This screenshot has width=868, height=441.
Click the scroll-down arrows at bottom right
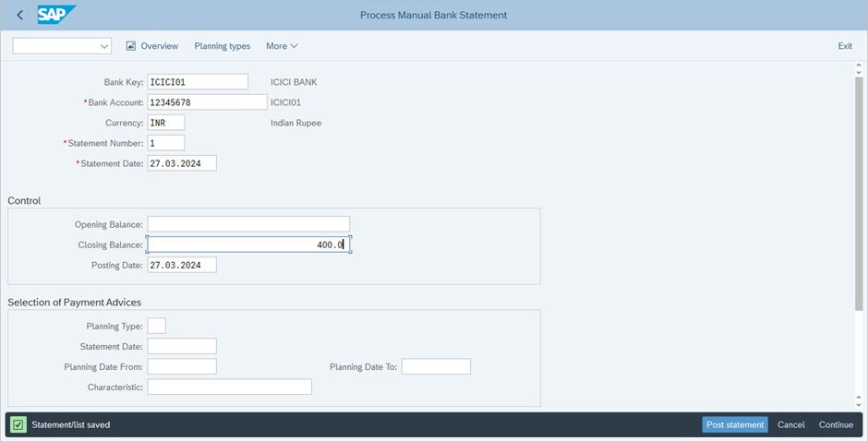tap(859, 400)
